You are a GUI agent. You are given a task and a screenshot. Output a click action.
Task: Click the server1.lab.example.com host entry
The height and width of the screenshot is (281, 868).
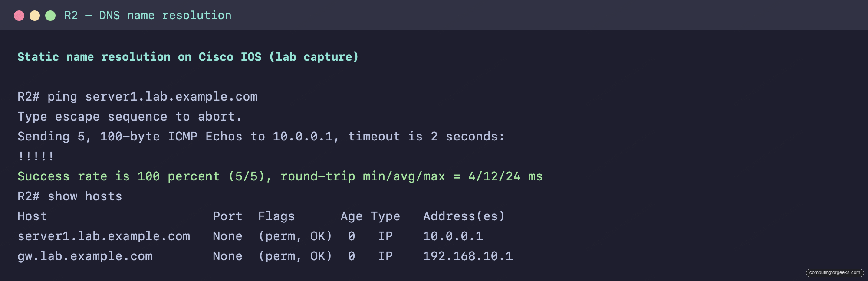pyautogui.click(x=104, y=236)
